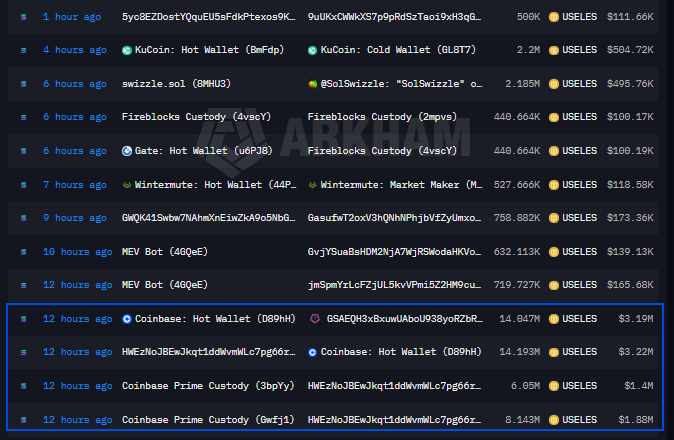Open swizzle.sol (8MHU3) address

(176, 84)
